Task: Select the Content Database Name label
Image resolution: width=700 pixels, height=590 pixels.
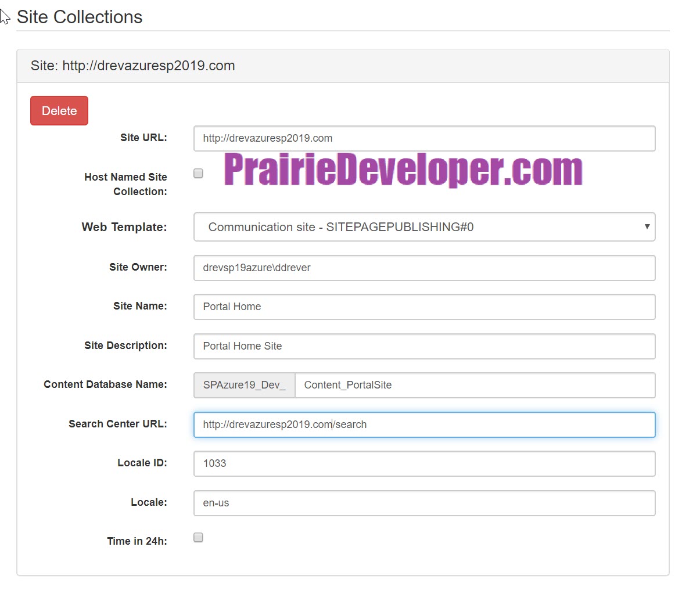Action: coord(105,384)
